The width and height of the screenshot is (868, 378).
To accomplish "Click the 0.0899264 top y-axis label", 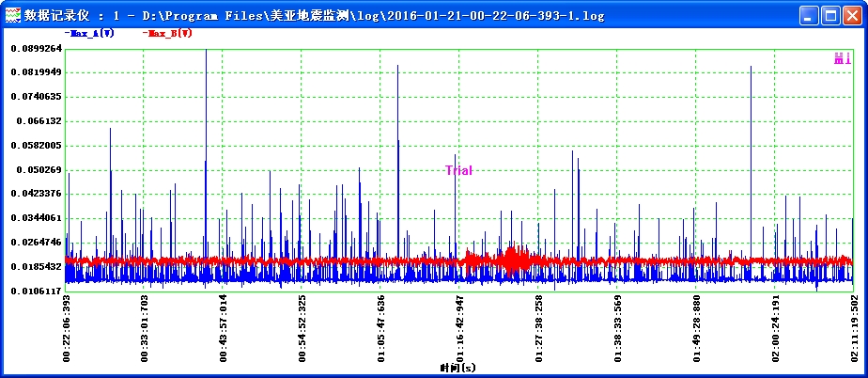I will point(36,49).
